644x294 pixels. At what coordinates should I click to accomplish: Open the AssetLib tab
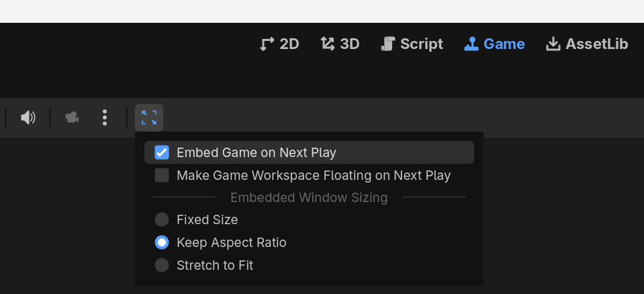[x=596, y=44]
